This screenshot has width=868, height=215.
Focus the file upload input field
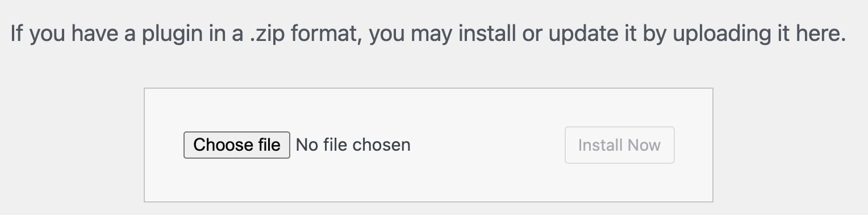pos(297,145)
